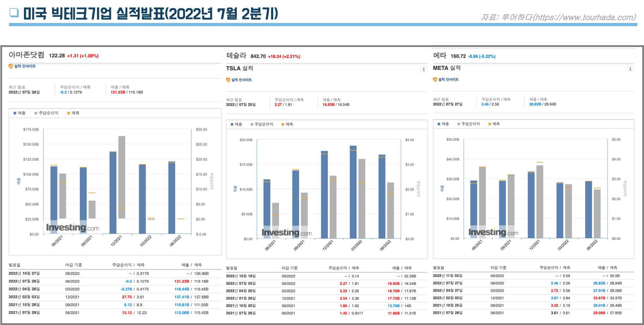Toggle 매출 legend in Meta chart
Viewport: 644px width, 325px height.
pos(443,124)
